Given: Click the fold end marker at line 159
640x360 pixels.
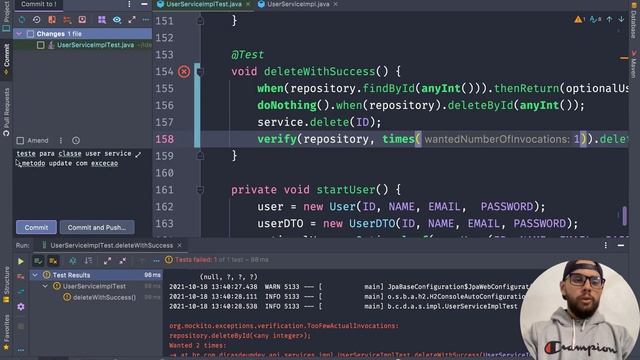Looking at the screenshot, I should click(200, 156).
